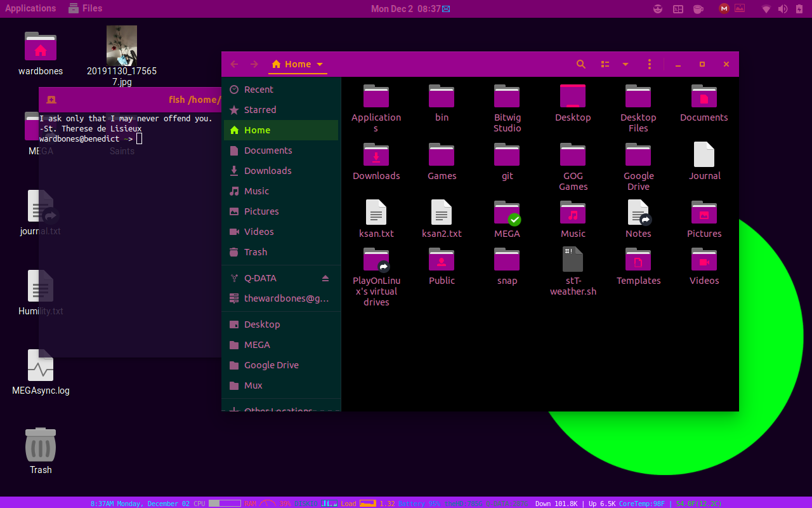Eject the Q-DATA drive
The height and width of the screenshot is (508, 812).
(x=325, y=278)
